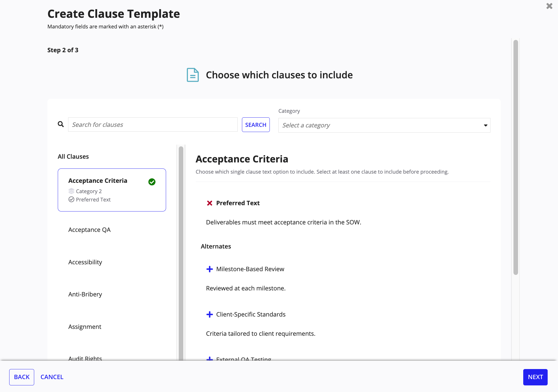Click the Step 2 of 3 label
The image size is (558, 392).
tap(63, 50)
